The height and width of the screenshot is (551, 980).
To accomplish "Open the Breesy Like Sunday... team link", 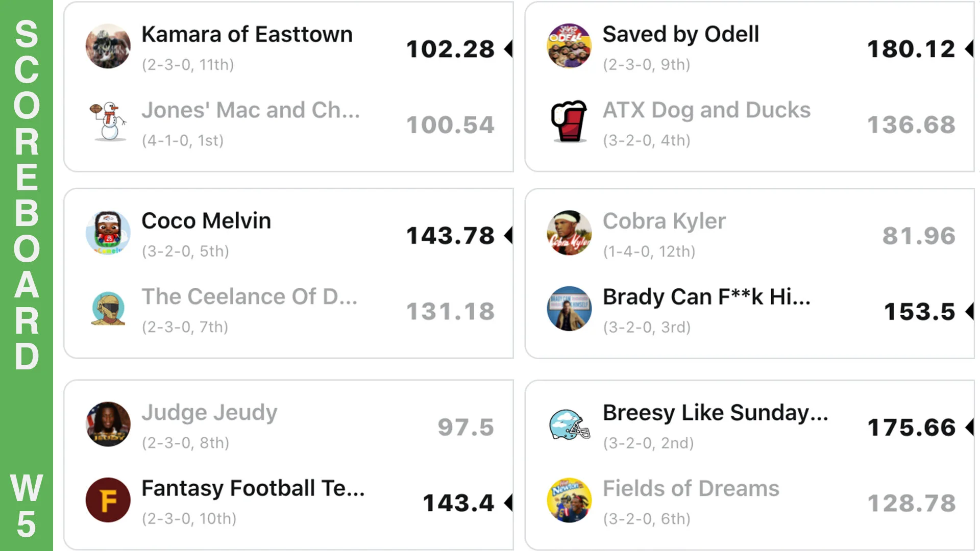I will coord(715,413).
